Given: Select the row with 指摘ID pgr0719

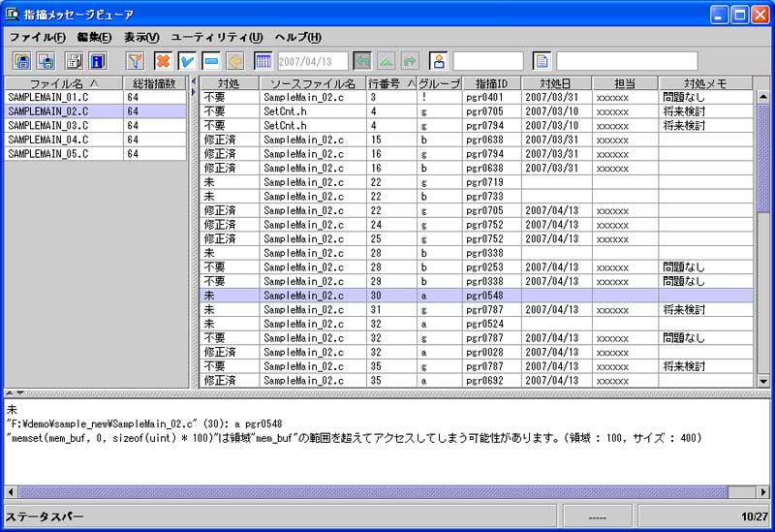Looking at the screenshot, I should coord(477,182).
